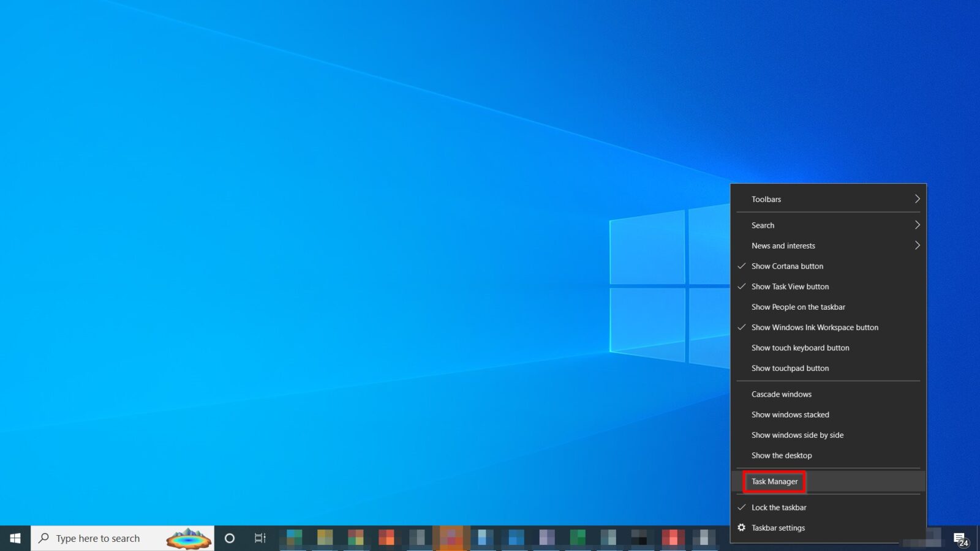
Task: Open Taskbar settings
Action: pos(778,528)
